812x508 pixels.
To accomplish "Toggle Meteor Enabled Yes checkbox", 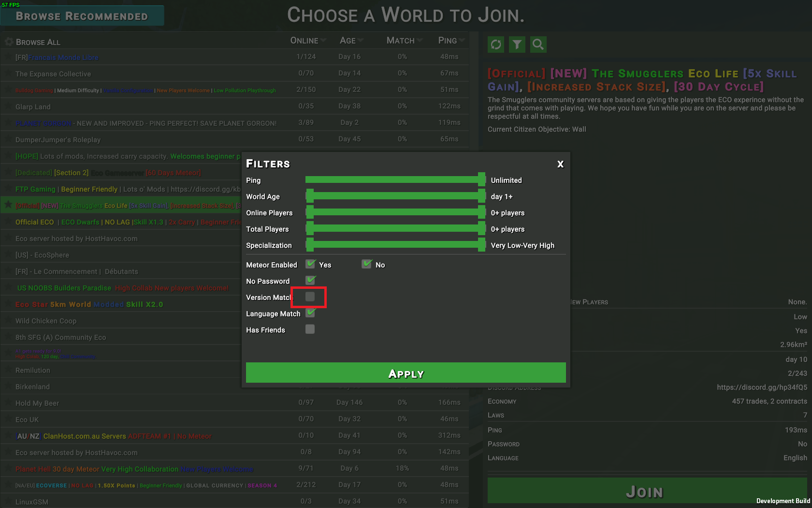I will click(x=310, y=264).
